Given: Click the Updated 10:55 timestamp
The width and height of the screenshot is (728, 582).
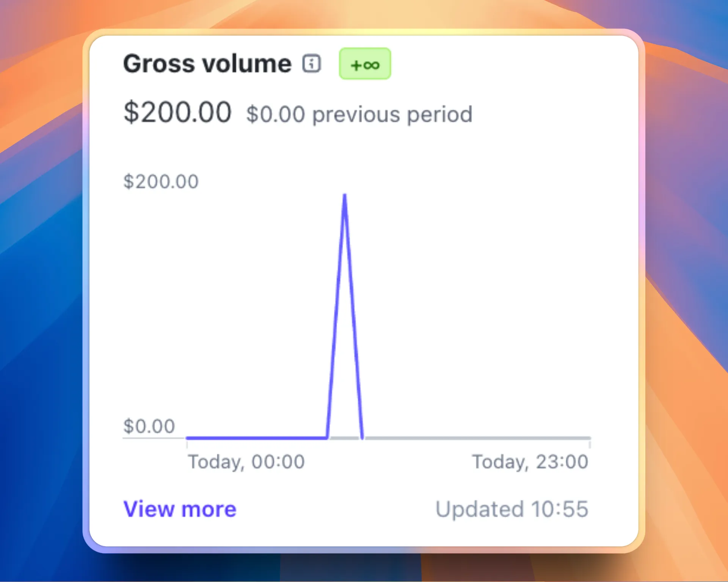Looking at the screenshot, I should point(512,509).
